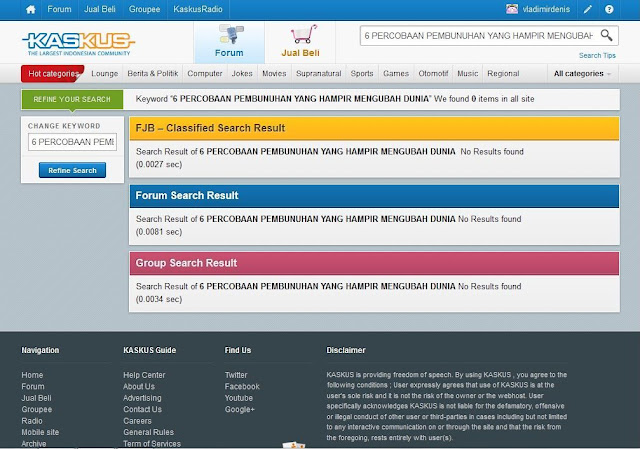Open Groupee in top navigation bar
Image resolution: width=640 pixels, height=449 pixels.
pos(144,9)
